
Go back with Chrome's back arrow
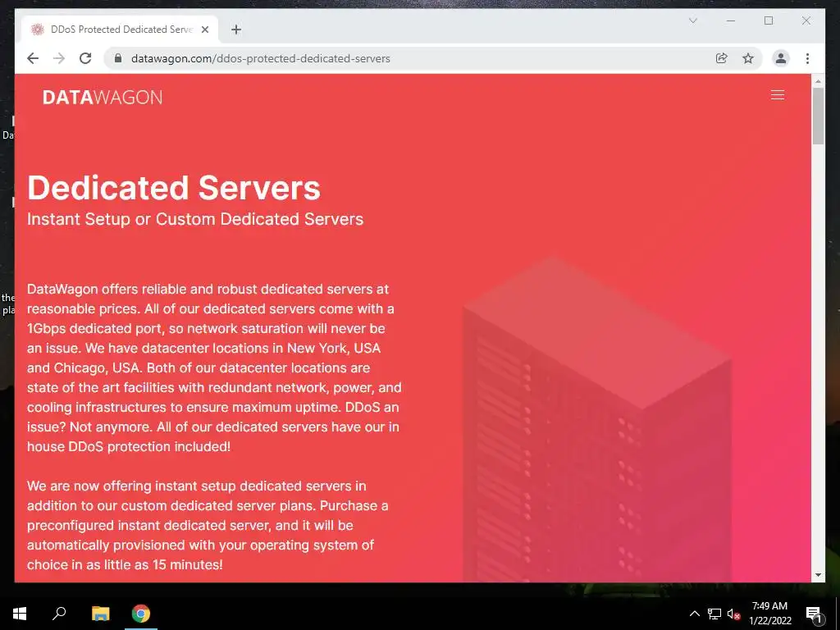33,58
